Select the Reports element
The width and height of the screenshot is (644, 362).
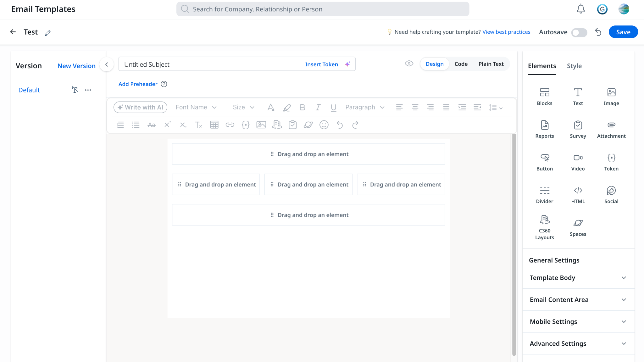[x=545, y=129]
